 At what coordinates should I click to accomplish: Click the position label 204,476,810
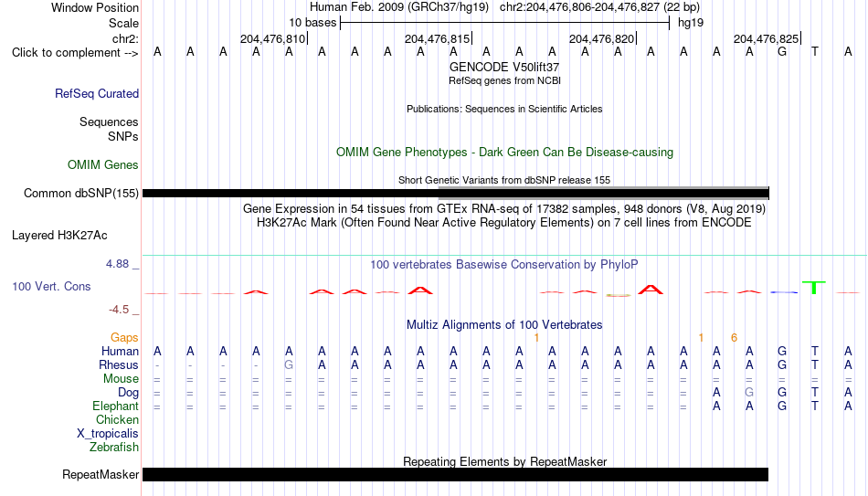tap(272, 38)
